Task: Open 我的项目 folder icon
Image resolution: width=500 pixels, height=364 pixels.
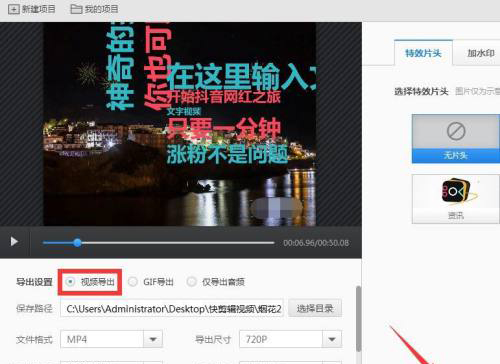Action: click(x=76, y=9)
